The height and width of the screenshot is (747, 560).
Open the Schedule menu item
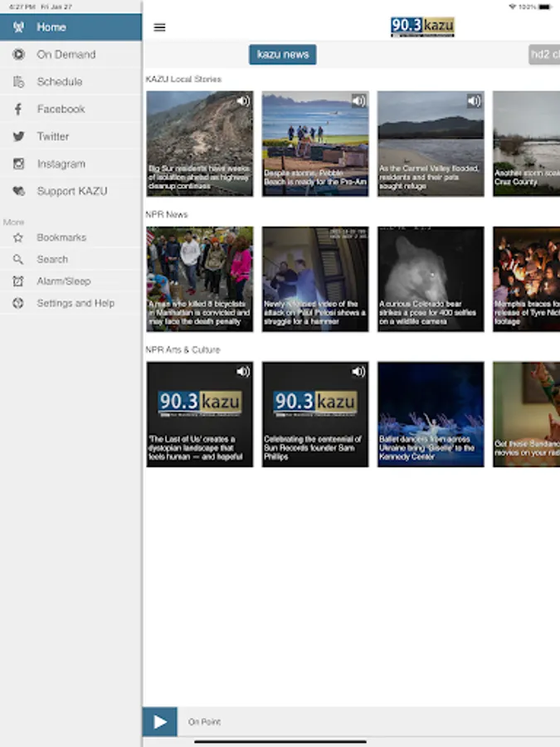click(x=71, y=81)
